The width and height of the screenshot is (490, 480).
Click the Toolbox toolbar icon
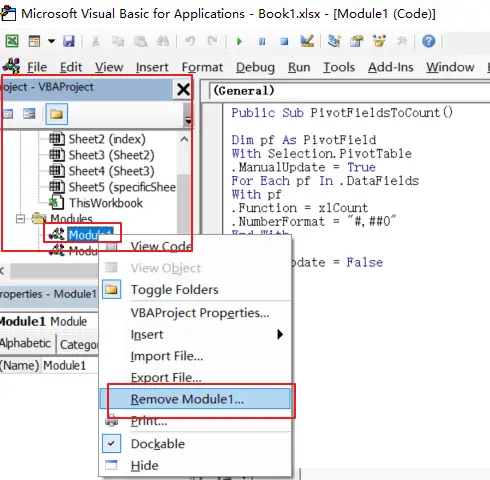tap(402, 41)
